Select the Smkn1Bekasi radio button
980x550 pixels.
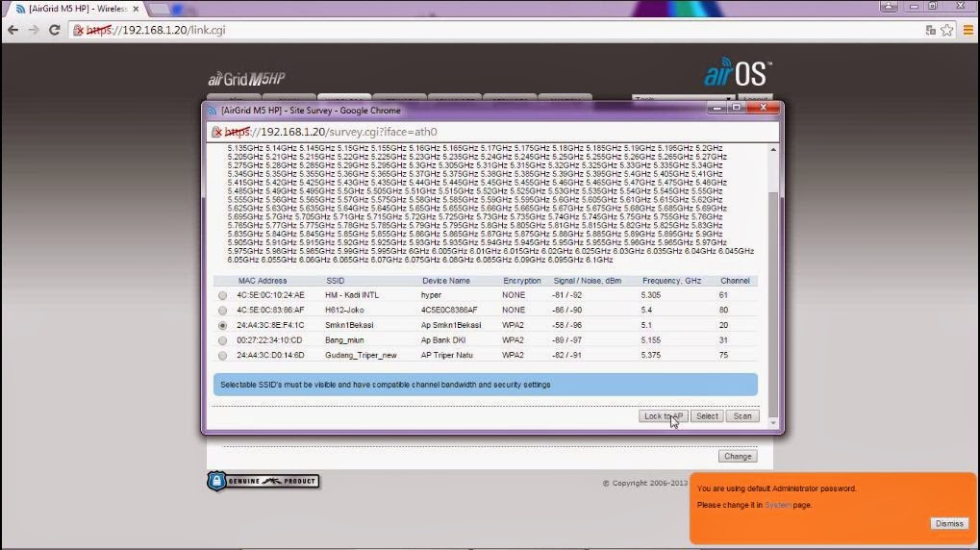[222, 326]
